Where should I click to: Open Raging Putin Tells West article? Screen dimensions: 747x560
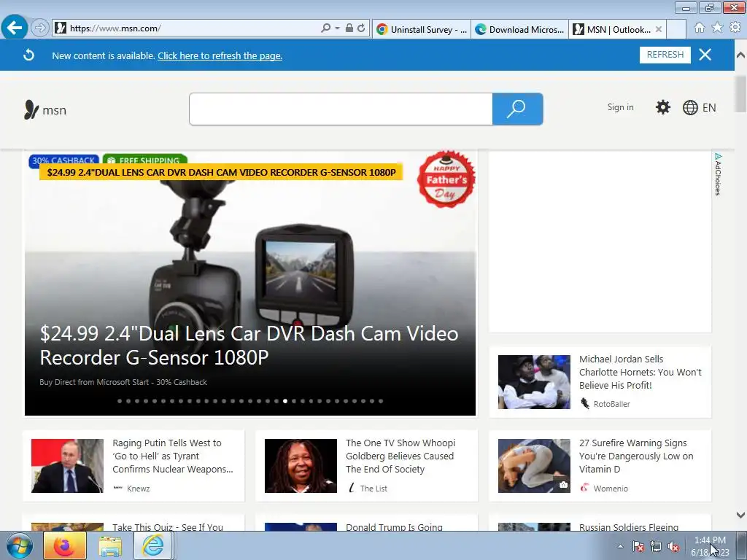173,456
